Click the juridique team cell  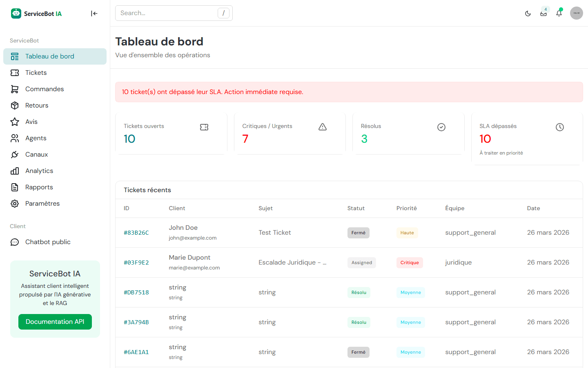[459, 263]
